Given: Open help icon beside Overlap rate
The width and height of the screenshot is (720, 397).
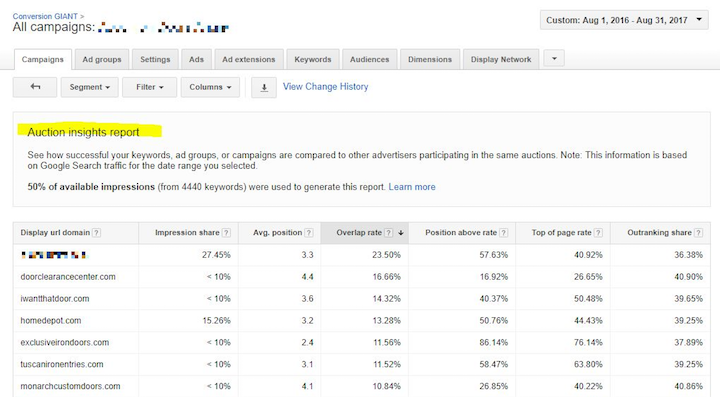Looking at the screenshot, I should [388, 233].
